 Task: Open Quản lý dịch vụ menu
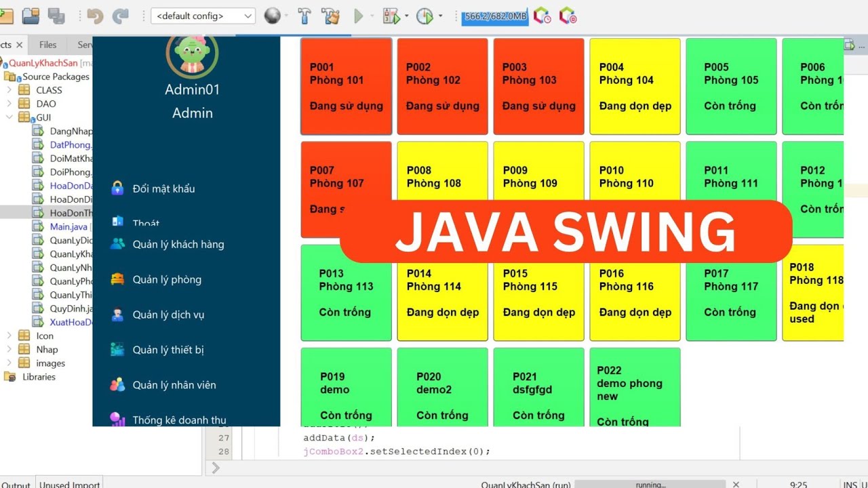click(x=168, y=314)
